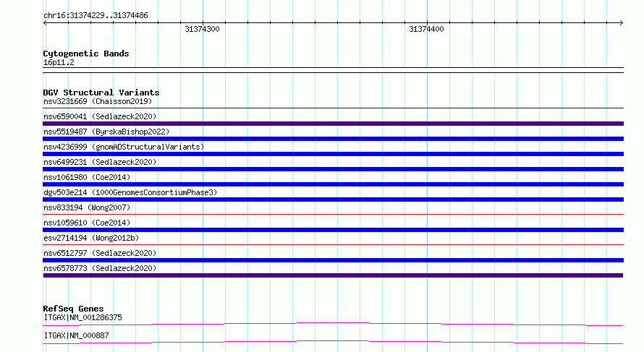
Task: Open variant nsv1061980 (Coe2014) label
Action: point(87,177)
